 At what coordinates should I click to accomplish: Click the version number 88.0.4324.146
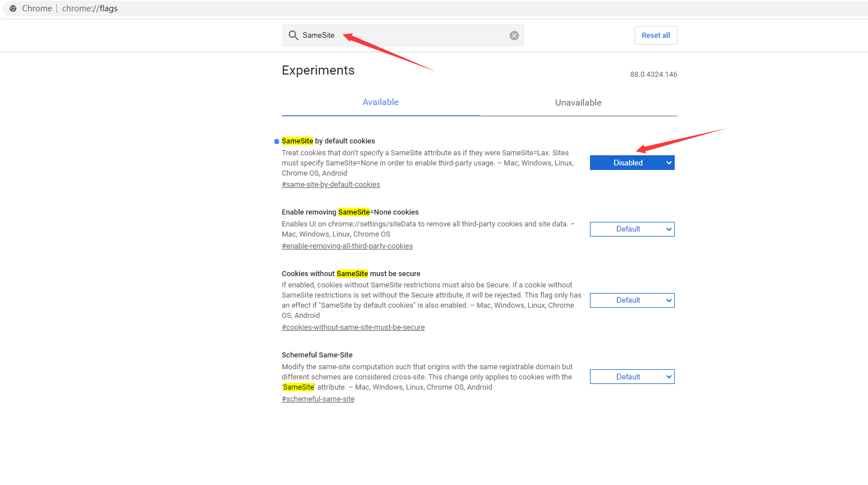(x=654, y=75)
